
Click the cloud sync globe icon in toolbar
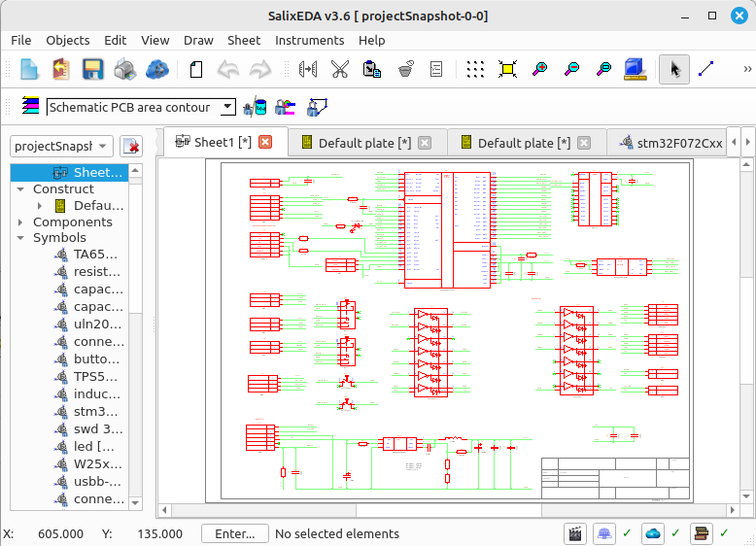[x=156, y=69]
